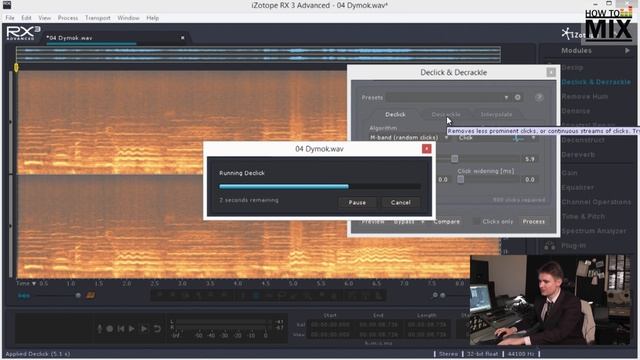Click the 'Applied Declick' status bar text

pyautogui.click(x=38, y=354)
